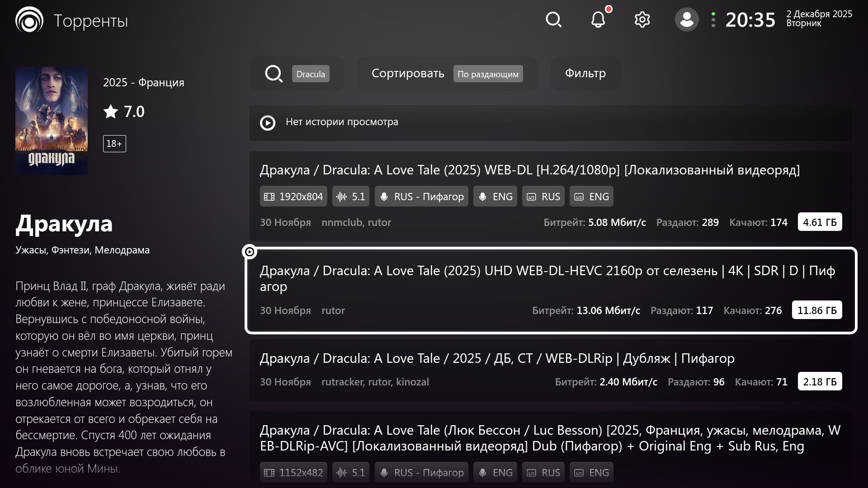Click the Lampa logo icon
The height and width of the screenshot is (488, 868).
click(x=29, y=20)
